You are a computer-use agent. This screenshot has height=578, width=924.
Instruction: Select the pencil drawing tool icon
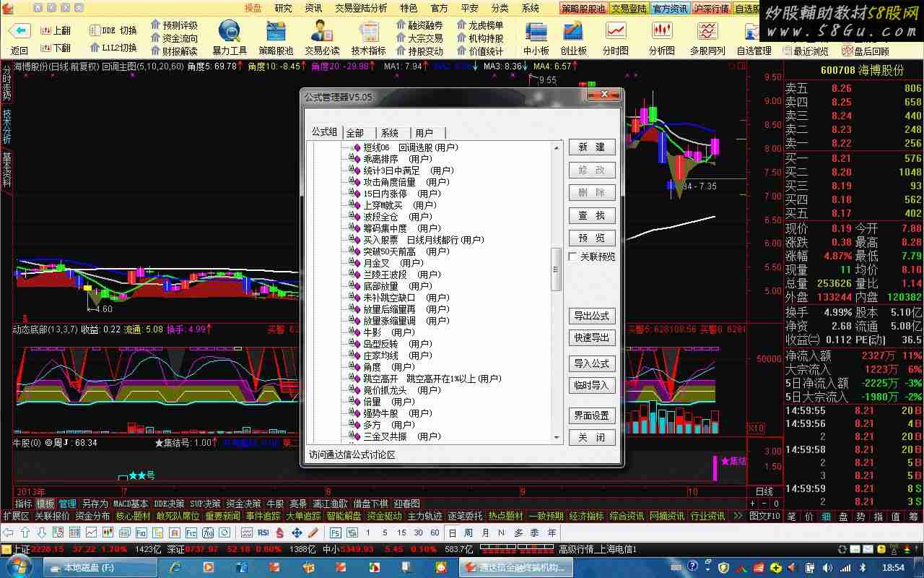point(313,532)
